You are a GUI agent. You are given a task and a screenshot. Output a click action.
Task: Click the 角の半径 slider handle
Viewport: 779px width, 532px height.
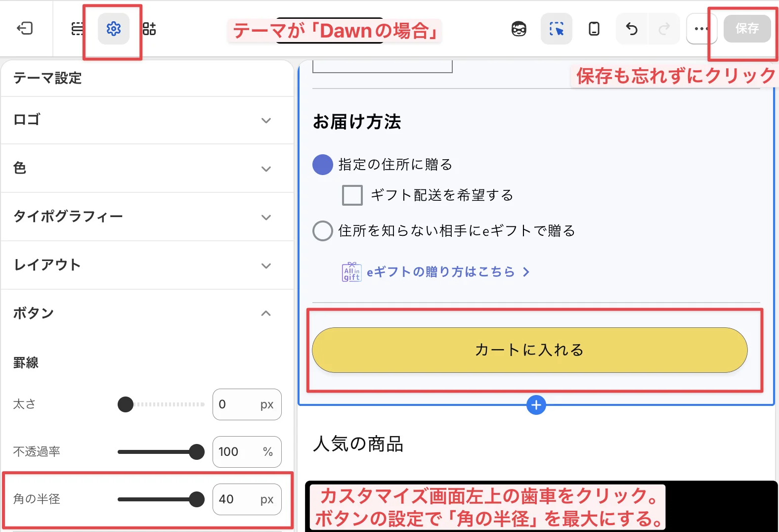(x=197, y=499)
